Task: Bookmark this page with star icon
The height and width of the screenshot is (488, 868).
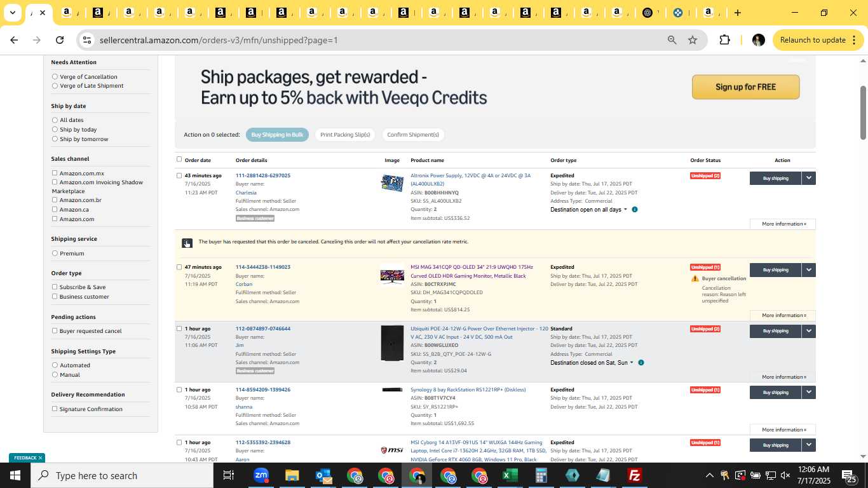Action: (x=693, y=40)
